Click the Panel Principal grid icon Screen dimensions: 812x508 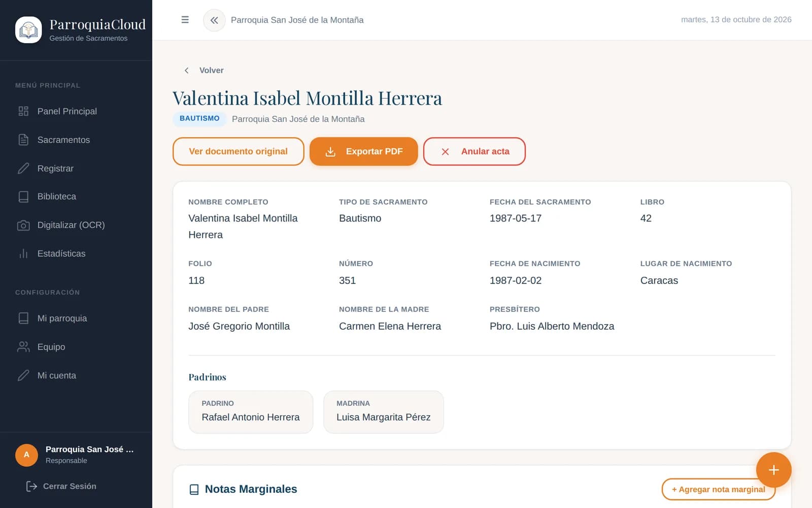pyautogui.click(x=23, y=111)
